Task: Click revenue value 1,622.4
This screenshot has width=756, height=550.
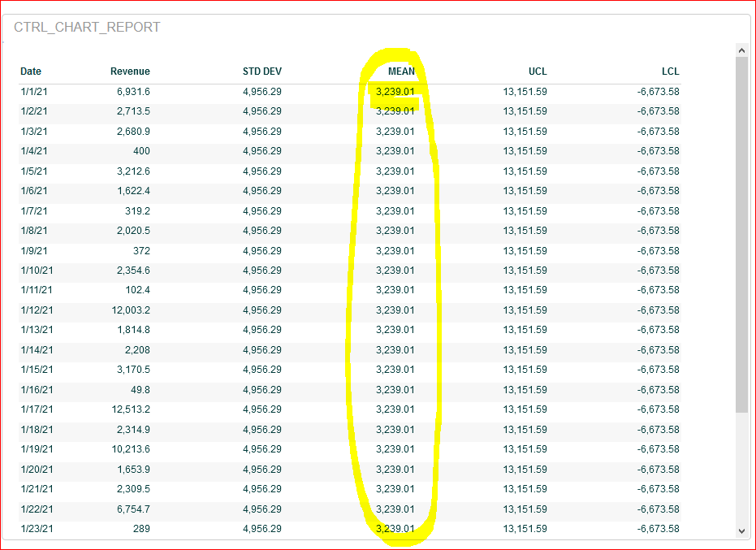Action: point(133,191)
